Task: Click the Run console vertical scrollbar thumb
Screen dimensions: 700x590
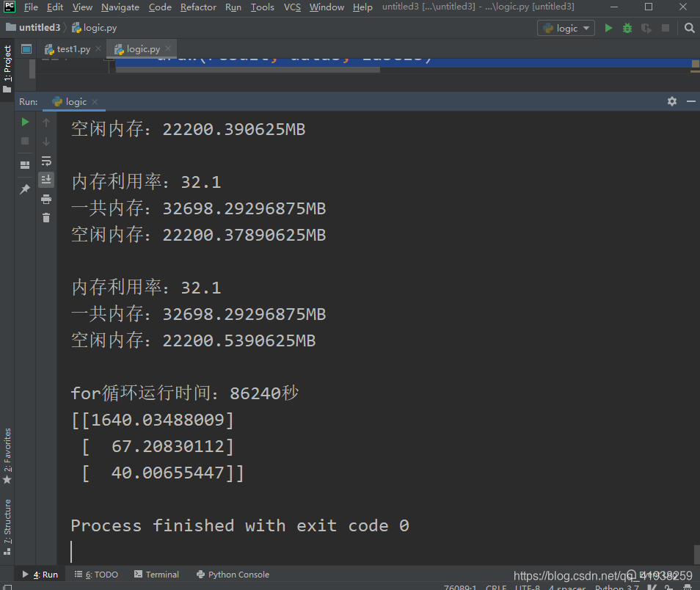Action: [696, 555]
